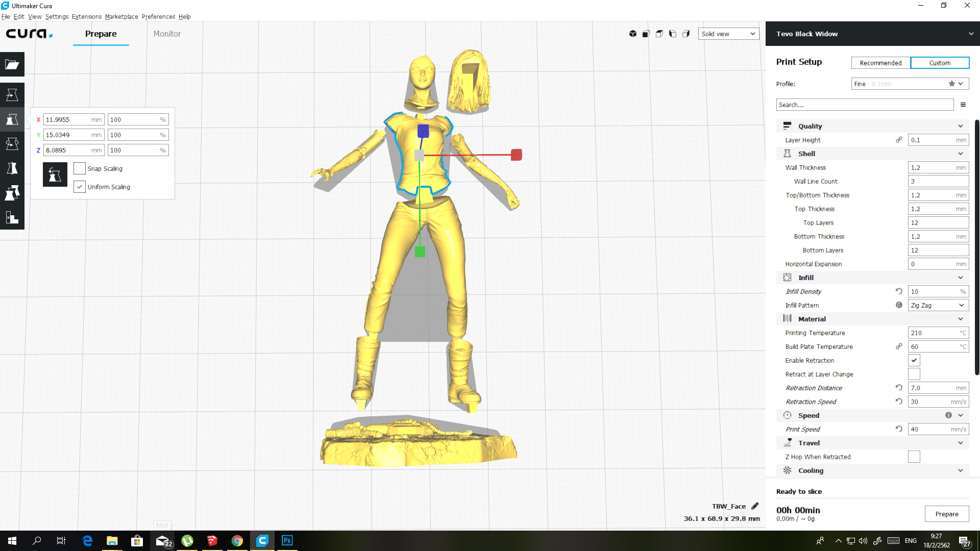Image resolution: width=980 pixels, height=551 pixels.
Task: Open the Infill Pattern Zig Zag dropdown
Action: (x=939, y=305)
